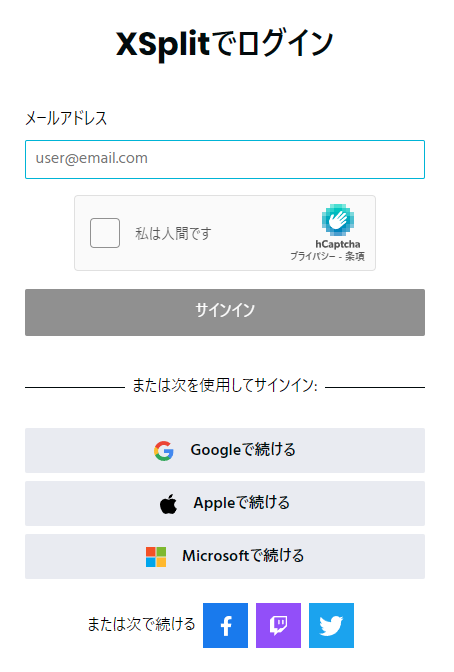Open the hCaptcha プライバシー link

pos(313,256)
